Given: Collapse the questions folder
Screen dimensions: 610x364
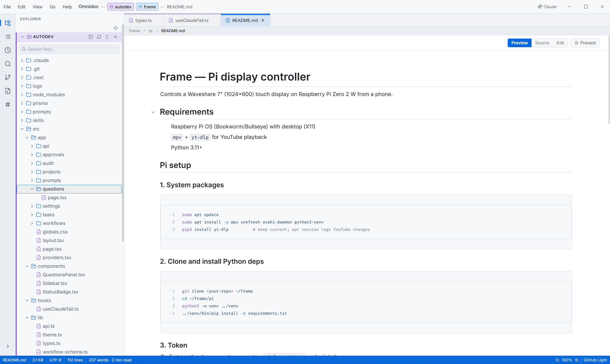Looking at the screenshot, I should 32,189.
